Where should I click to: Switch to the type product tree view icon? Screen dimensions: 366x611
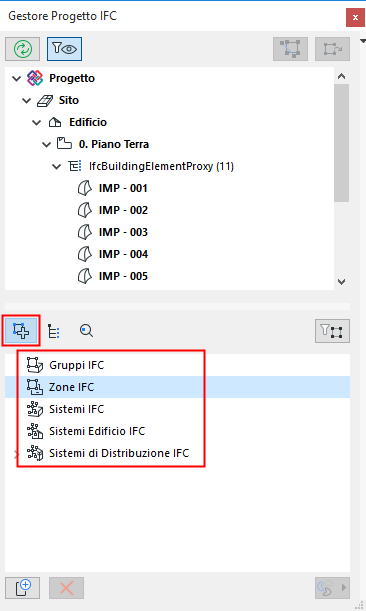53,331
